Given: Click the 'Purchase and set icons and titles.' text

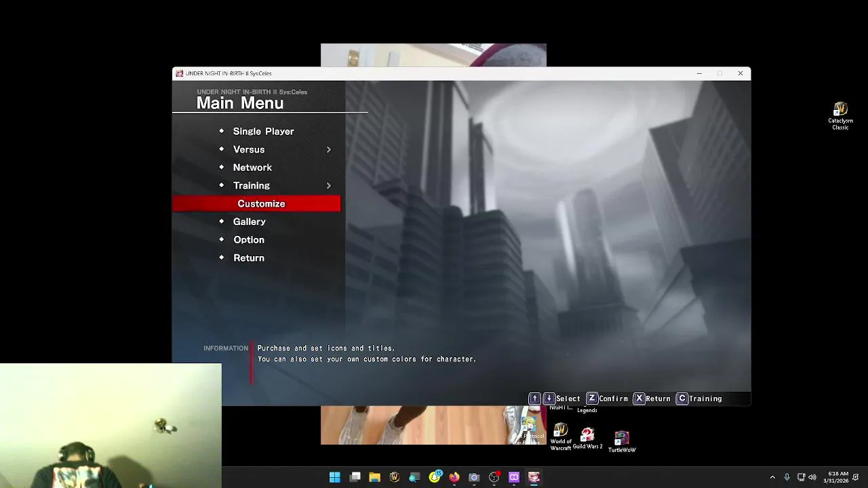Looking at the screenshot, I should [326, 348].
